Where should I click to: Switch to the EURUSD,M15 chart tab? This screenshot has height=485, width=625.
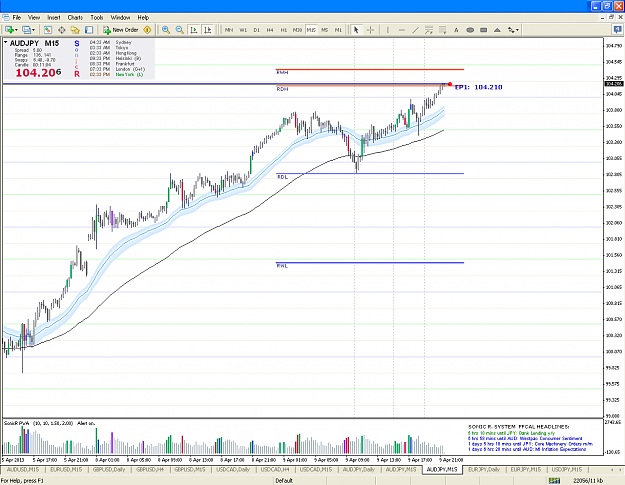pos(66,469)
